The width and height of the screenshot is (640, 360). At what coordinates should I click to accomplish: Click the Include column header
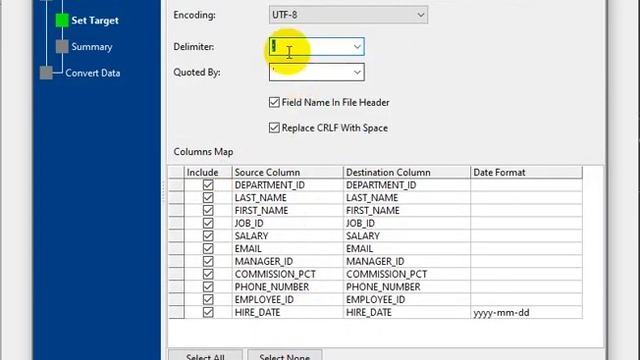(x=208, y=172)
